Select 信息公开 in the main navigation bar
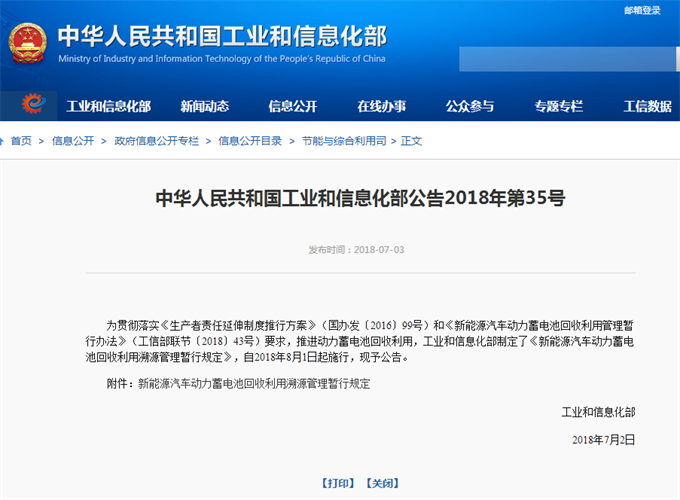680x500 pixels. 292,106
